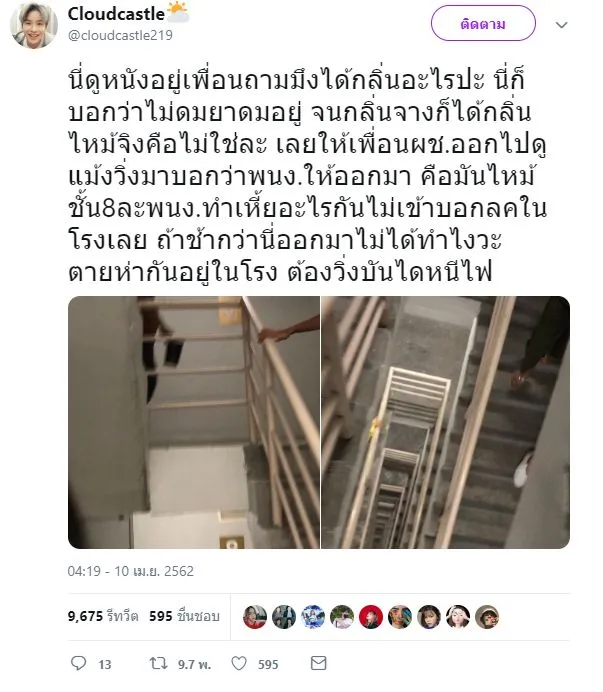Click first liker avatar in row

click(255, 617)
